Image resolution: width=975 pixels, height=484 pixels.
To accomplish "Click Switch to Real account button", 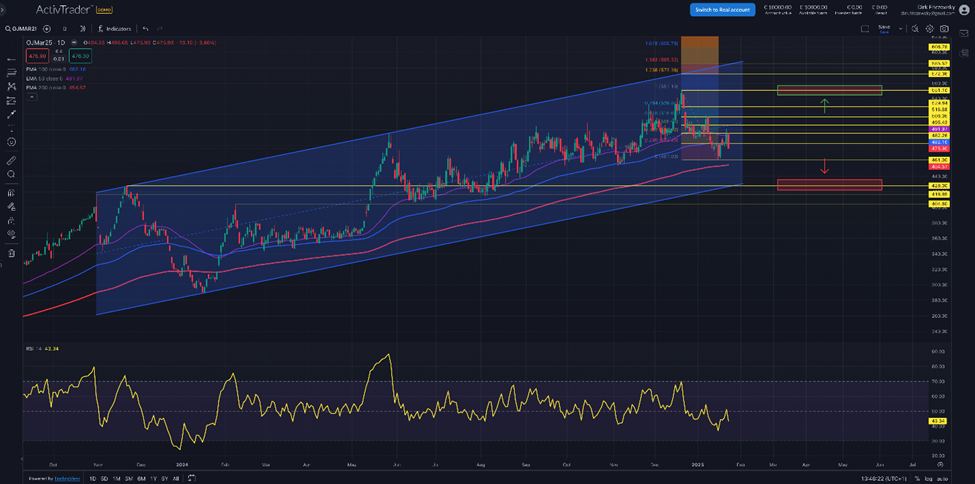I will tap(721, 9).
